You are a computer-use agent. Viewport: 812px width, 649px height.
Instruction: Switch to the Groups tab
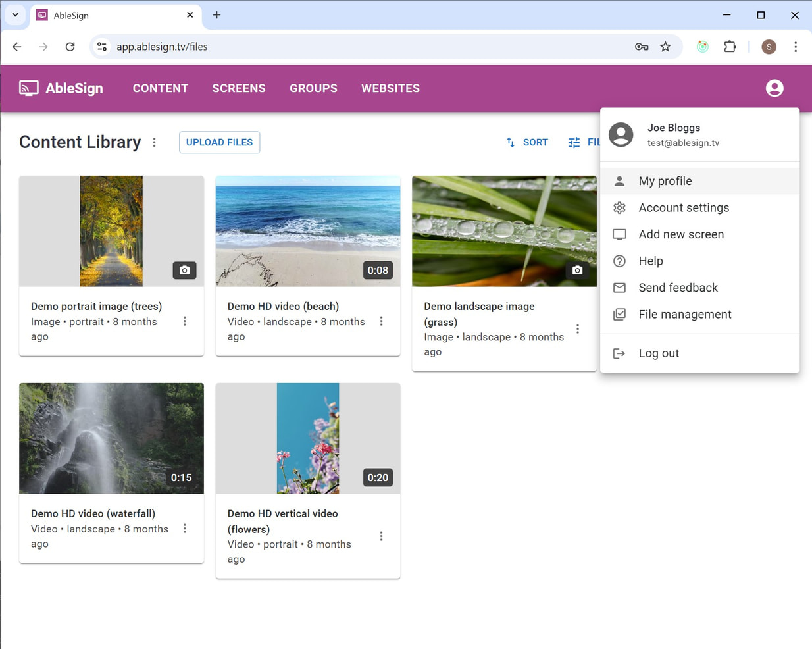(313, 88)
